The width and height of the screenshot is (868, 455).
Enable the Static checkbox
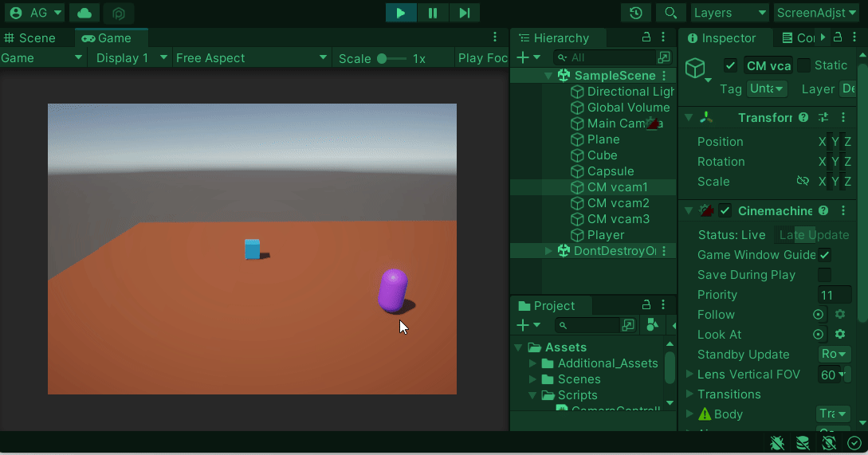[x=803, y=65]
